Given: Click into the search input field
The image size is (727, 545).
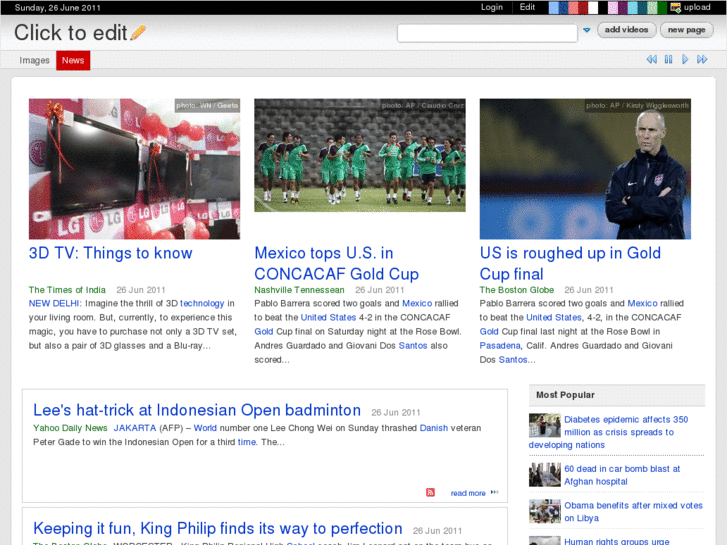Looking at the screenshot, I should click(487, 33).
